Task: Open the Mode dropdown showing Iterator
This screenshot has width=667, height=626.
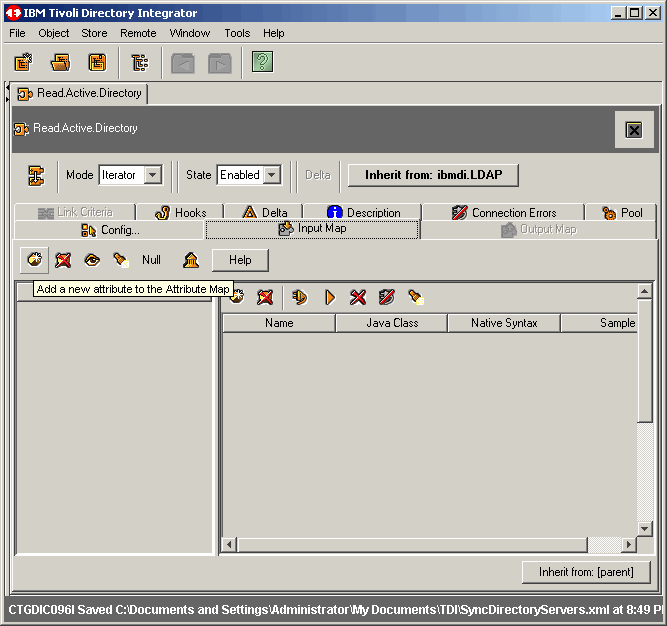Action: point(152,175)
